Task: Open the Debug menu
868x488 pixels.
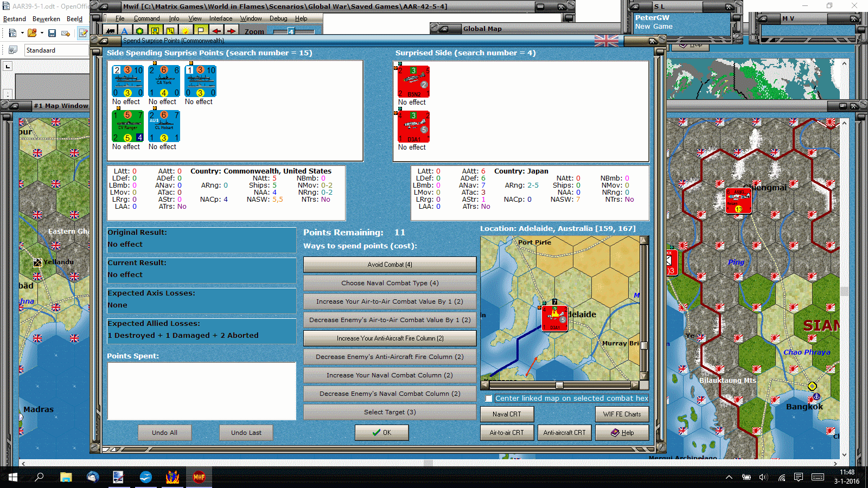Action: coord(278,18)
